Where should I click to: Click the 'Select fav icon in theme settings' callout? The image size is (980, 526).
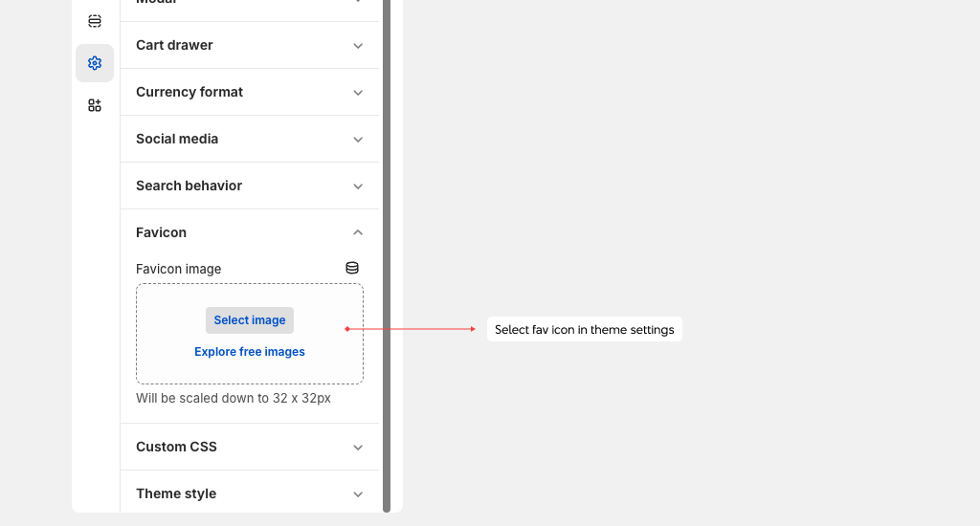584,330
